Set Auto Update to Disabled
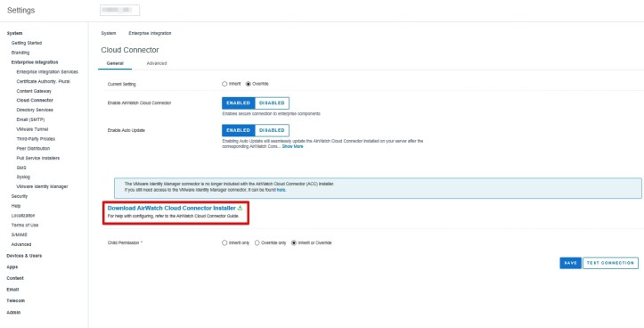This screenshot has width=644, height=328. pos(272,130)
